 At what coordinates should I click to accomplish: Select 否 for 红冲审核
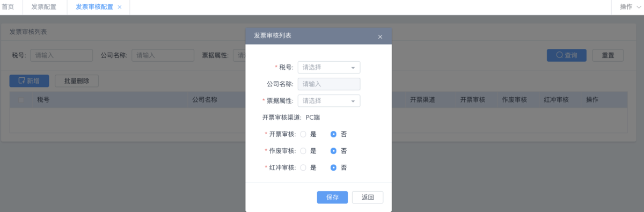[333, 167]
